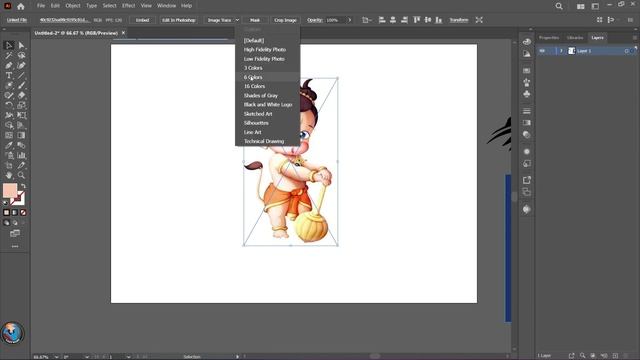Select the Zoom tool

[21, 176]
